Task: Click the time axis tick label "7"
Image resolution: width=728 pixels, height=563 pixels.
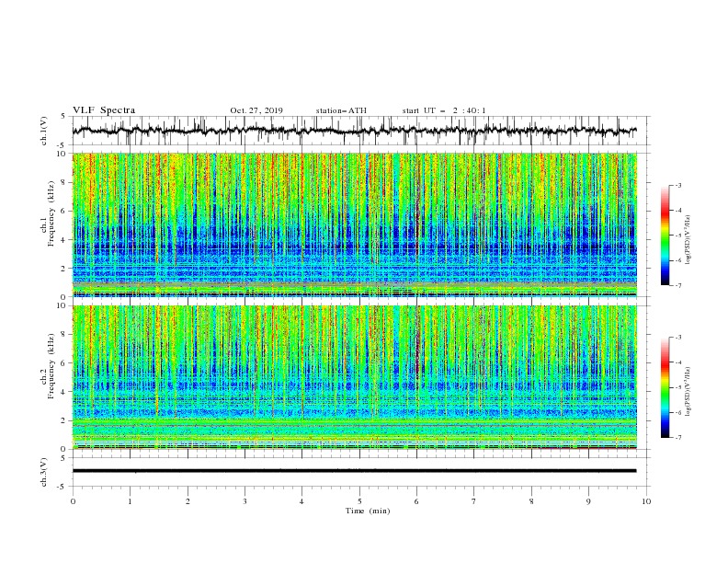Action: [x=474, y=501]
